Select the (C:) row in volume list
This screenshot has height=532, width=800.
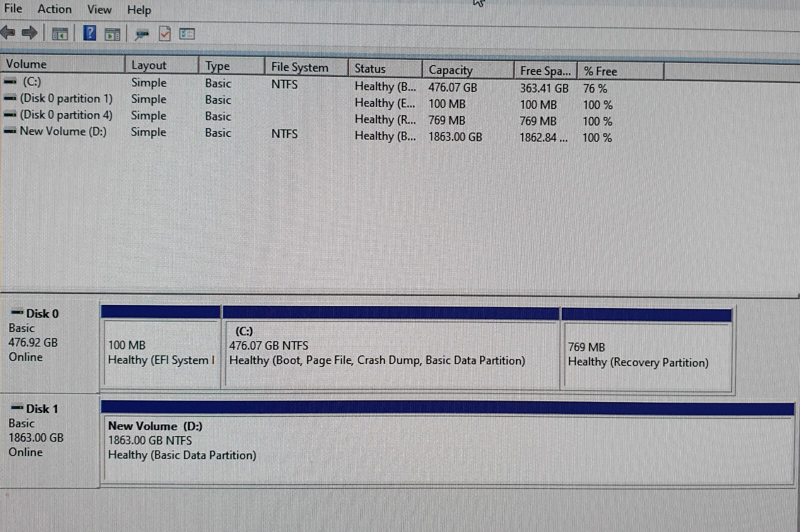(307, 84)
